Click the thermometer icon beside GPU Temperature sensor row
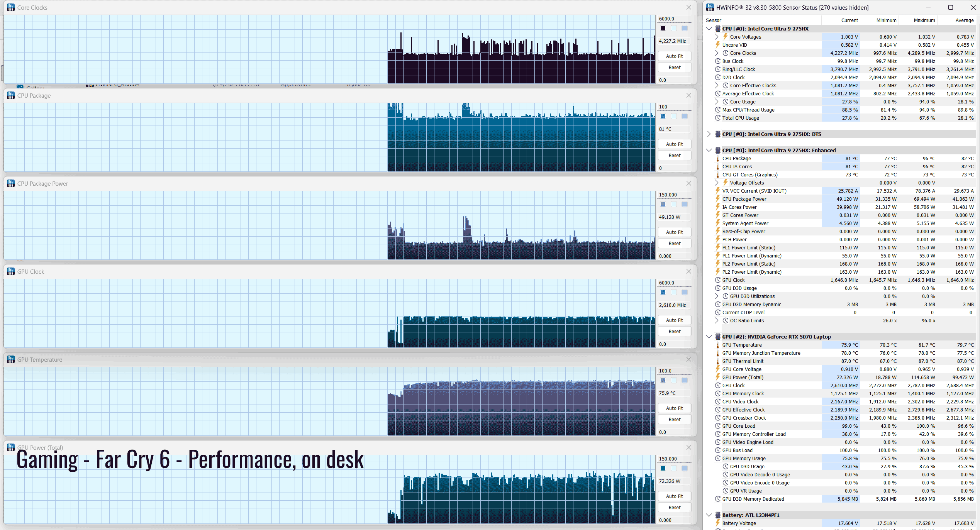The image size is (980, 530). tap(718, 345)
